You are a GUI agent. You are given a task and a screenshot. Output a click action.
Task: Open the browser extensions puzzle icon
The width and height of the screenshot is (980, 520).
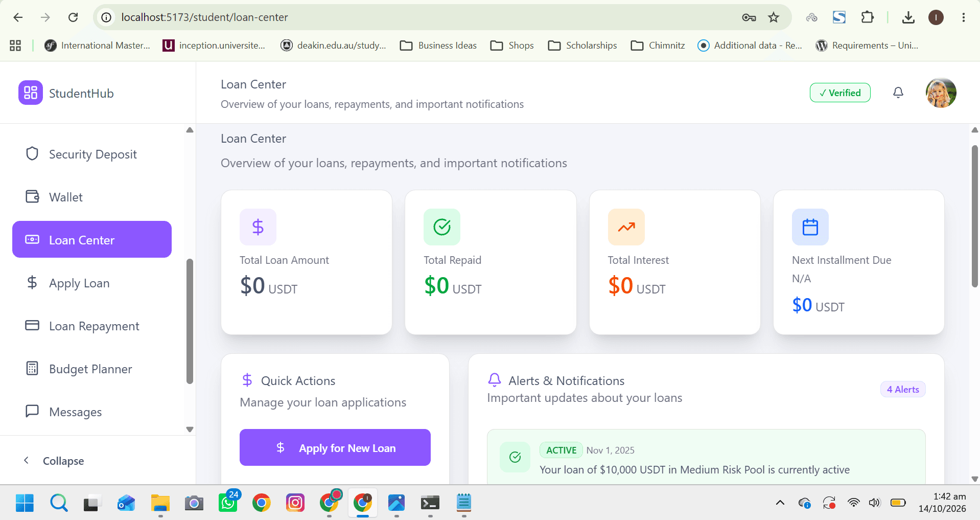[x=867, y=17]
